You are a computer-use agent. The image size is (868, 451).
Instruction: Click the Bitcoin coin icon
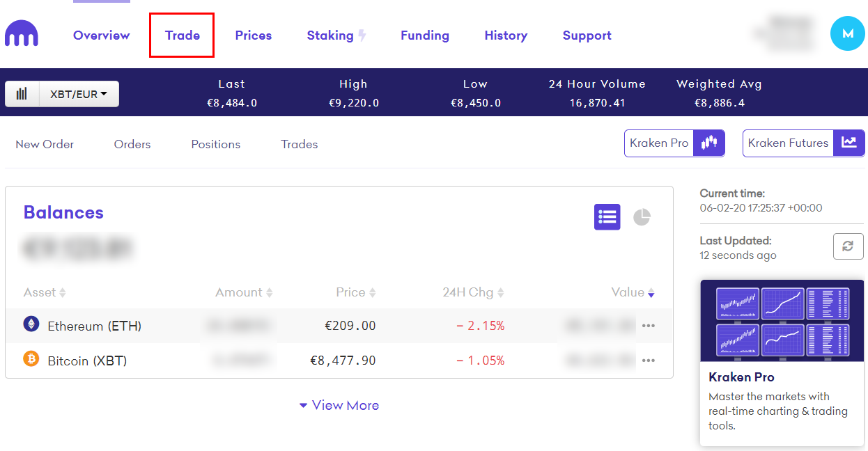[31, 359]
